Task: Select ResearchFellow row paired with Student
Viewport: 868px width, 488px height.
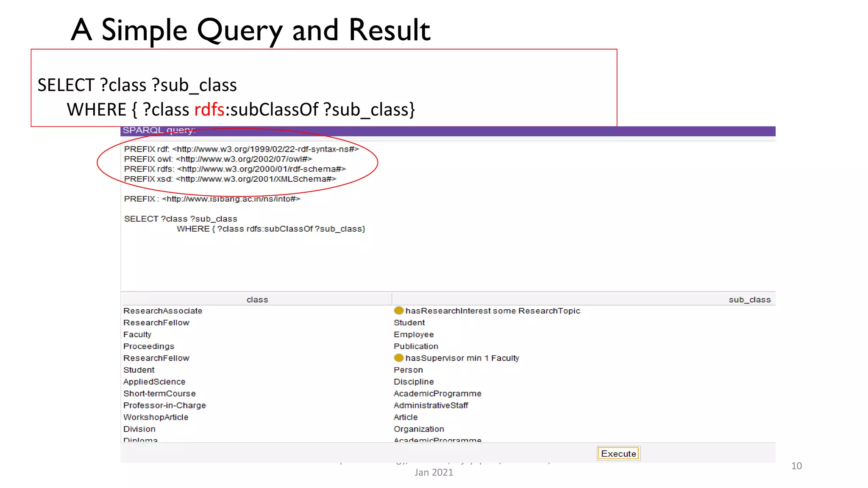Action: (x=156, y=323)
